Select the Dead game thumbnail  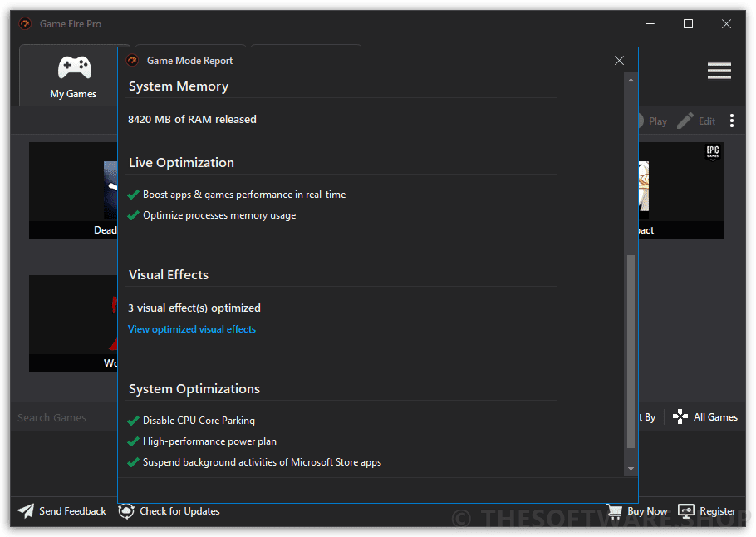pos(73,190)
